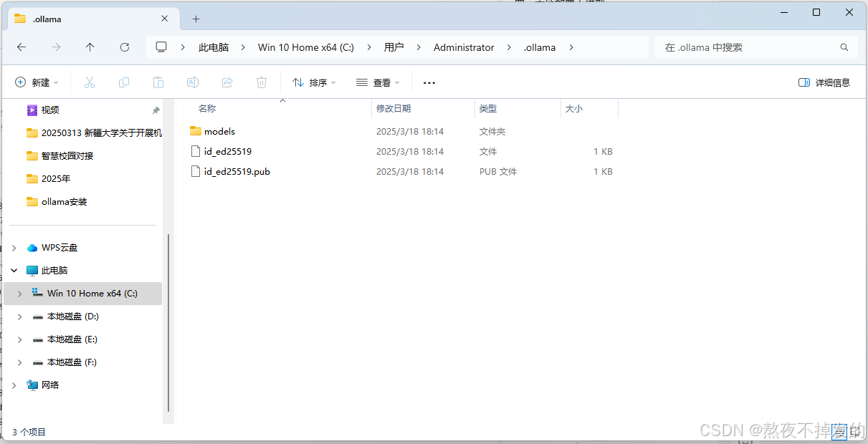The height and width of the screenshot is (444, 868).
Task: Click the 此电脑 monitor icon in sidebar
Action: [32, 271]
